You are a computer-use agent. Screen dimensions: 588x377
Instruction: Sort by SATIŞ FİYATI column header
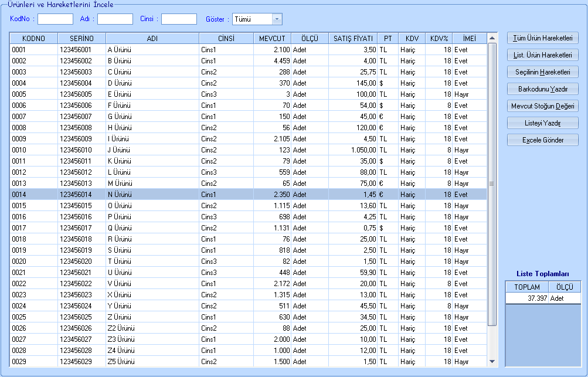pos(353,38)
